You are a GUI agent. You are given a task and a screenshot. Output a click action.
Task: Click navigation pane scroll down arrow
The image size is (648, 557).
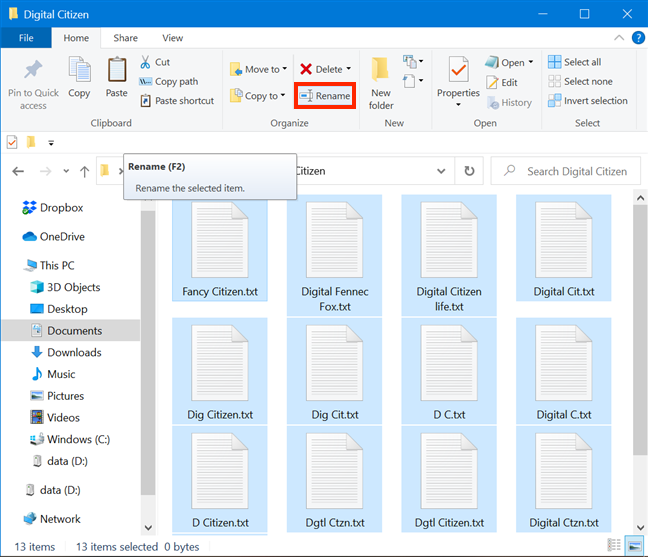[x=148, y=527]
